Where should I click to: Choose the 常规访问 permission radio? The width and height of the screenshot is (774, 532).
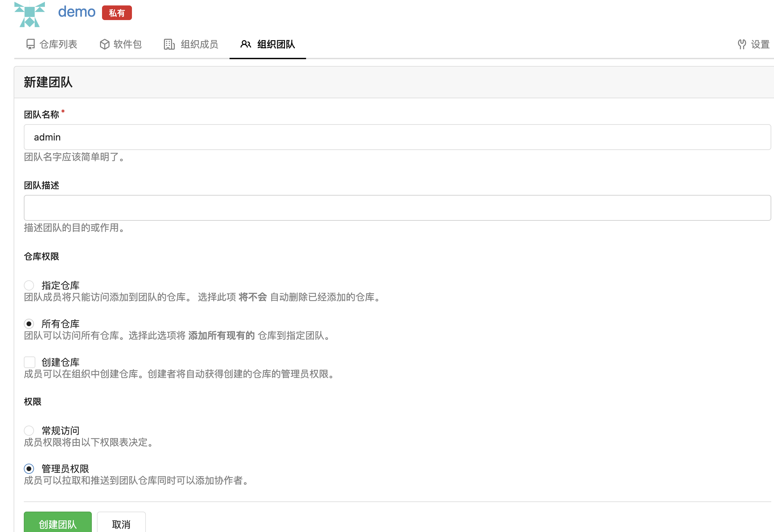point(29,430)
